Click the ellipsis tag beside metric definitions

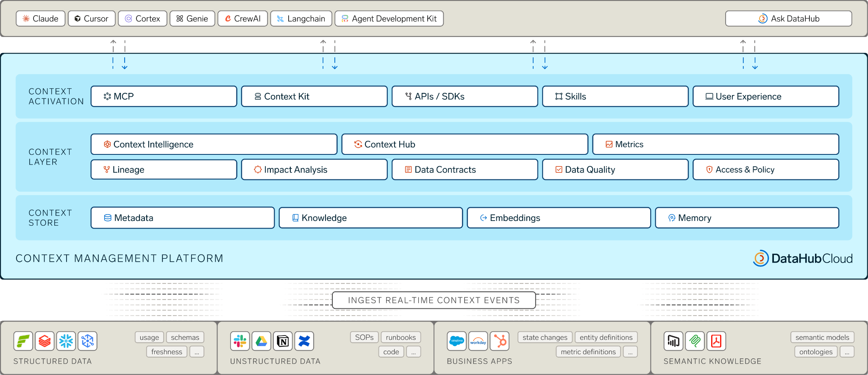pyautogui.click(x=631, y=352)
